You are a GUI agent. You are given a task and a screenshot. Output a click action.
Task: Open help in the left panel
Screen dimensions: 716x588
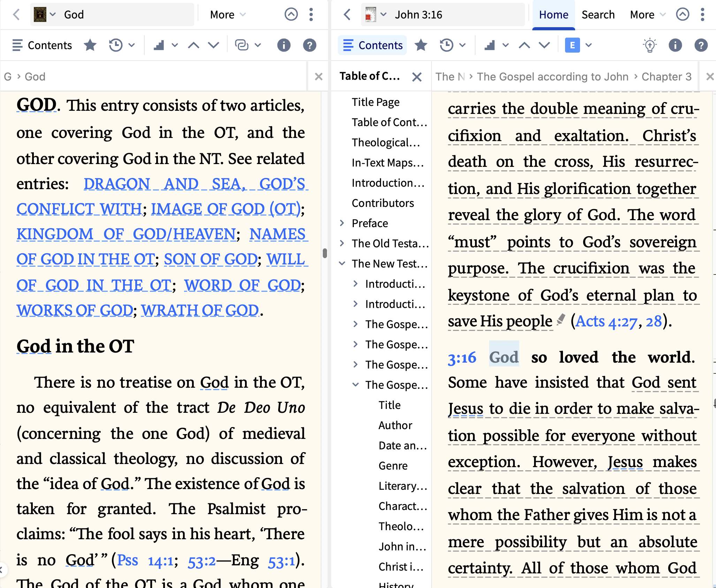310,45
